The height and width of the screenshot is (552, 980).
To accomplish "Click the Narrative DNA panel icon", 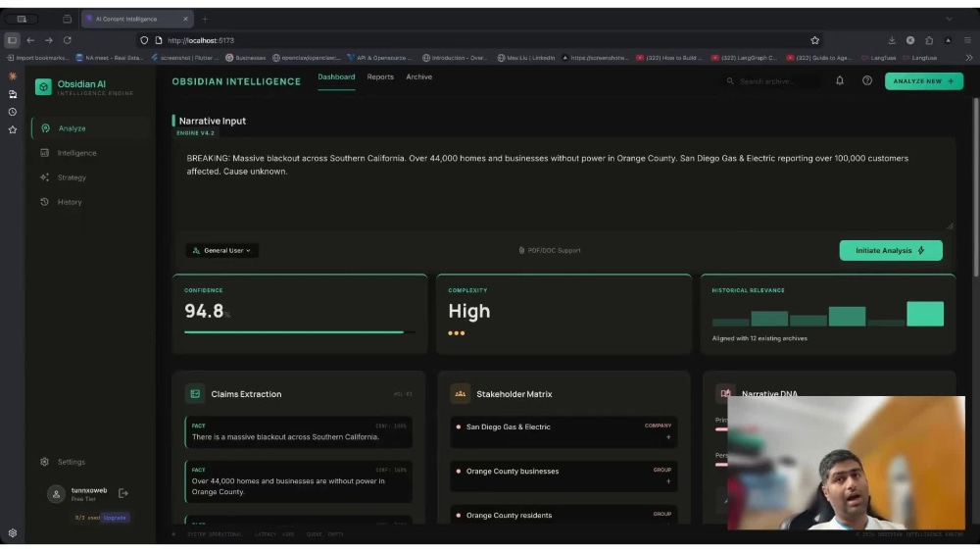I will pyautogui.click(x=725, y=393).
